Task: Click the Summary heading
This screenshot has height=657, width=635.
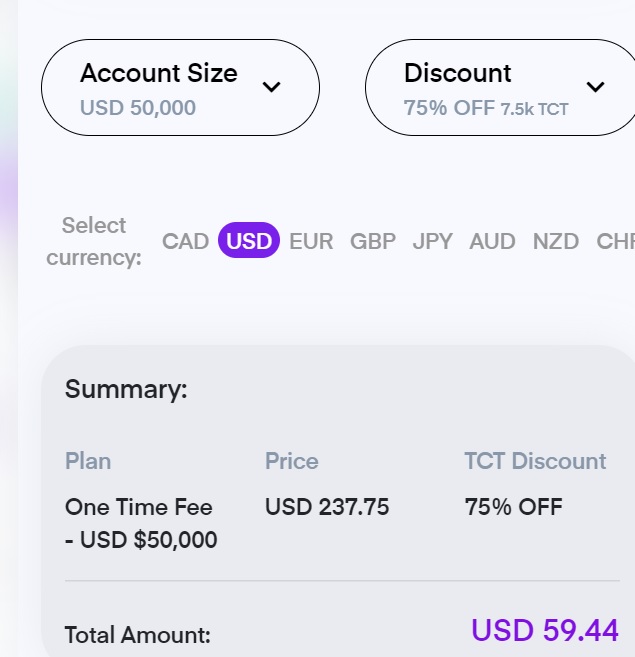Action: tap(126, 389)
